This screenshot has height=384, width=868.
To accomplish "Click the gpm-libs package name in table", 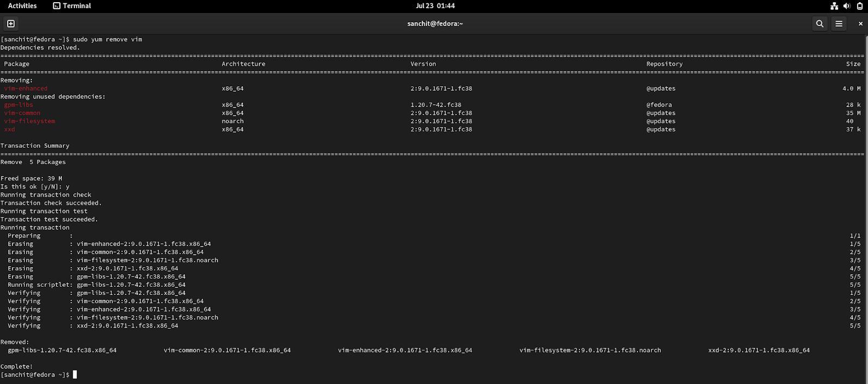I will tap(18, 105).
